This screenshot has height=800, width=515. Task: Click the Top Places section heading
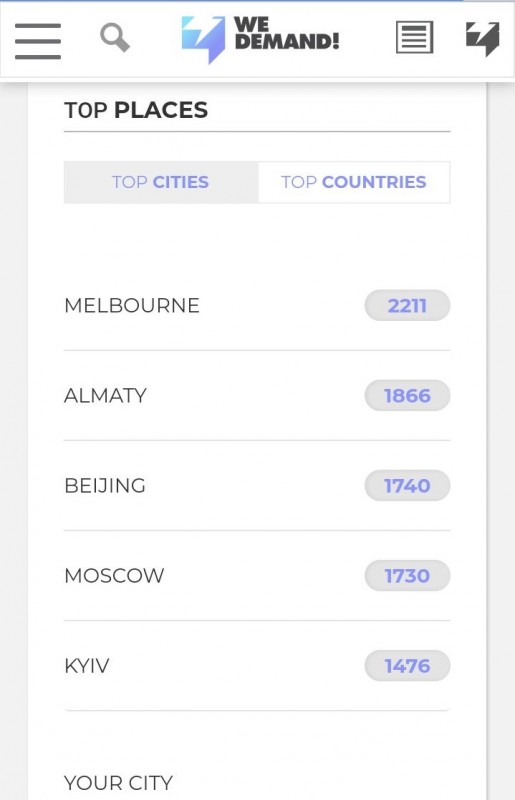[x=136, y=110]
